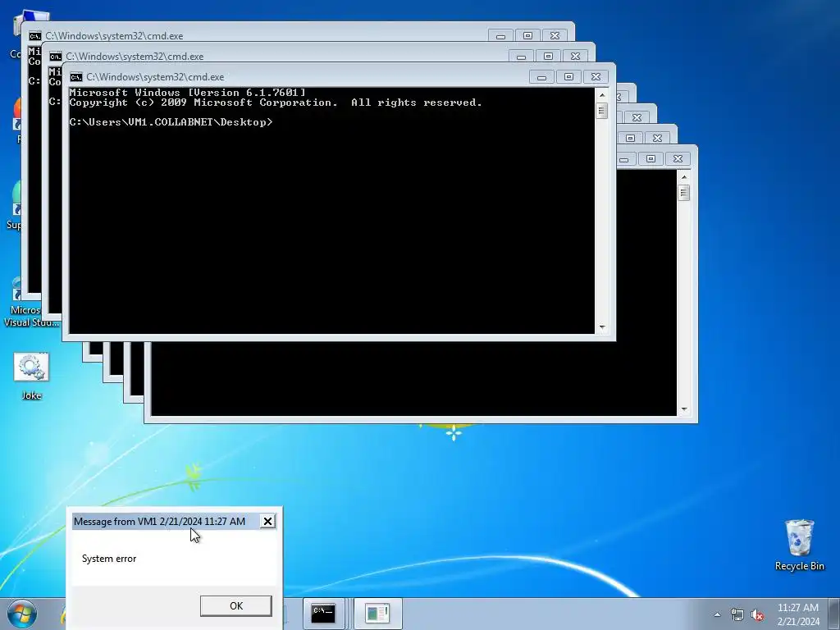This screenshot has height=630, width=840.
Task: Minimize the middle left cmd window
Action: coord(521,57)
